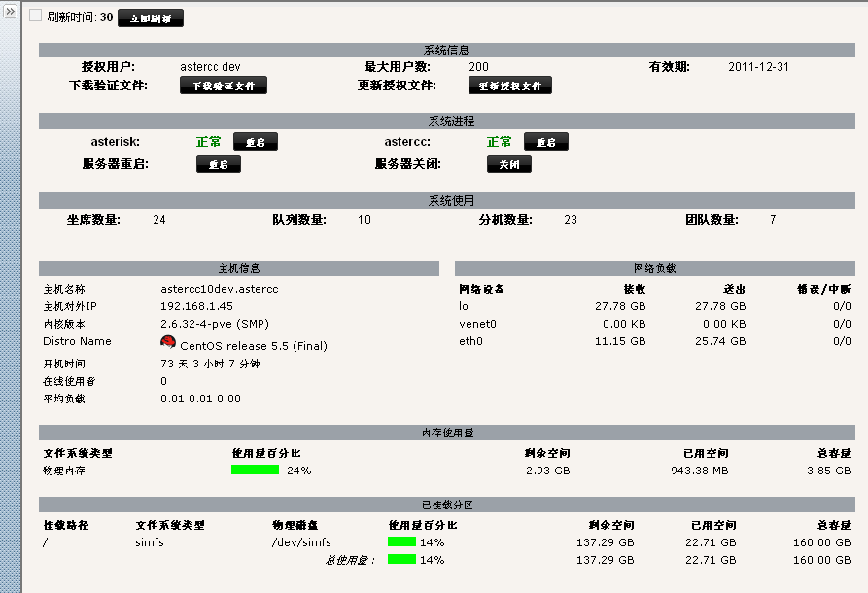The image size is (868, 593).
Task: Click the 主机信息 panel header
Action: coord(238,268)
